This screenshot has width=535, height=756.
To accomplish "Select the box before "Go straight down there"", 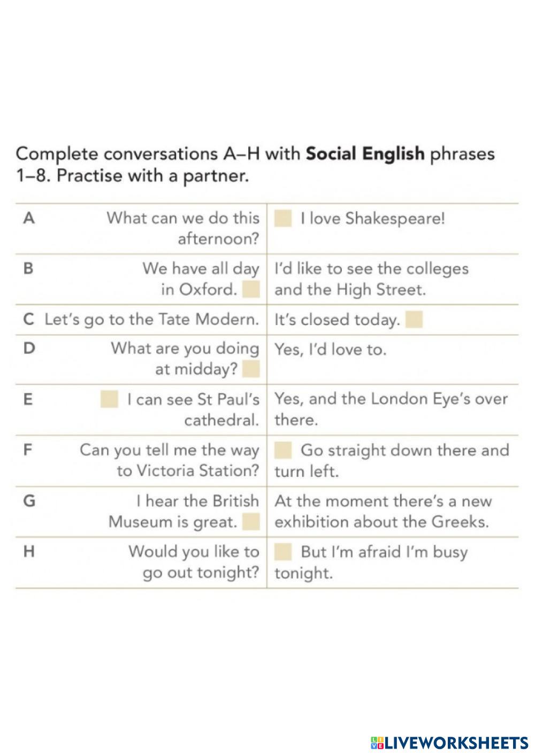I will click(283, 450).
